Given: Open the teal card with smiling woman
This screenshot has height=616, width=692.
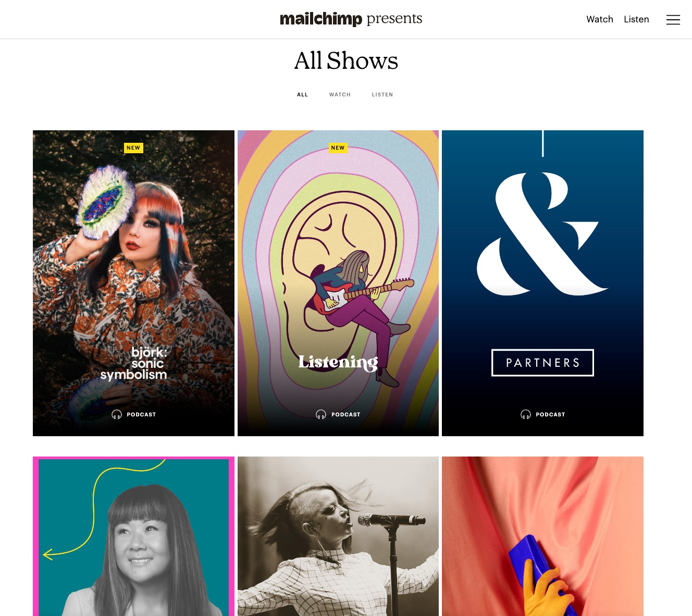Looking at the screenshot, I should [x=133, y=536].
